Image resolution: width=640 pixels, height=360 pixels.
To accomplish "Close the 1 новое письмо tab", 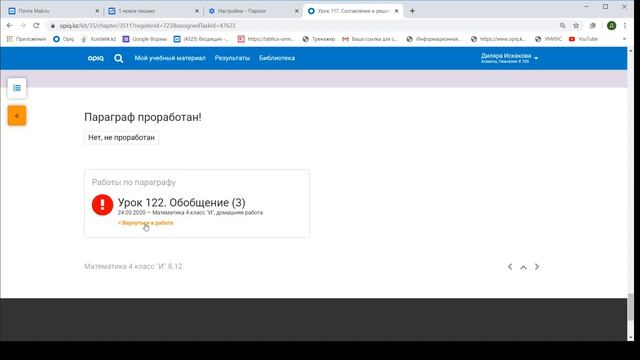I will pos(197,11).
